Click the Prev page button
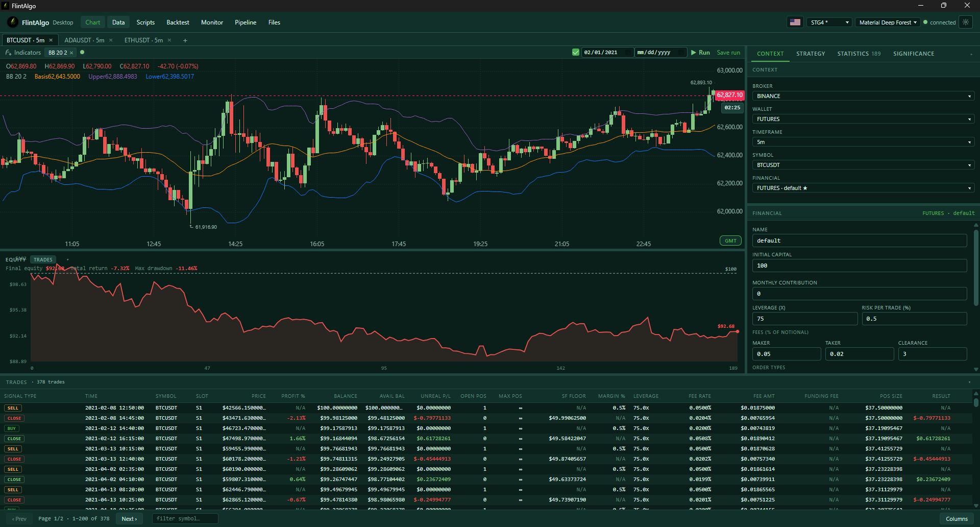Screen dimensions: 980x527 pos(19,519)
